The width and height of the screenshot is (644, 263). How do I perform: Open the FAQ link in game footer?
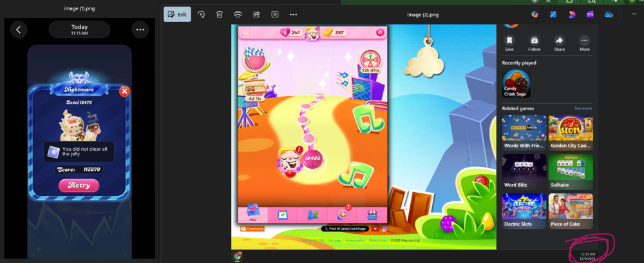(321, 240)
